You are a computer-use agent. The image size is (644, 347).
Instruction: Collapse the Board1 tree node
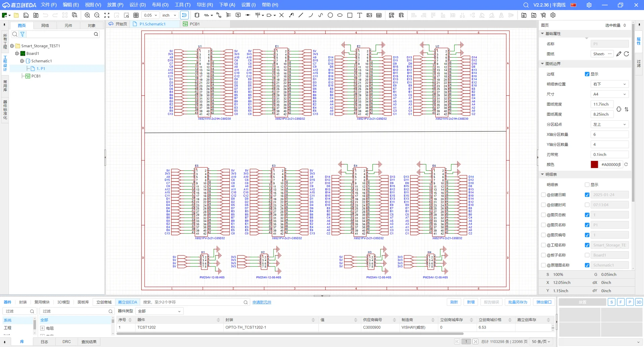tap(17, 53)
